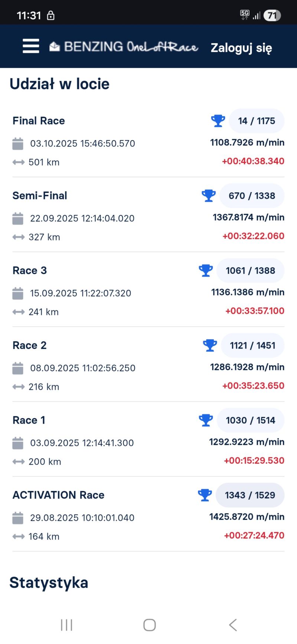297x644 pixels.
Task: Click the Final Race calendar icon
Action: pos(18,143)
